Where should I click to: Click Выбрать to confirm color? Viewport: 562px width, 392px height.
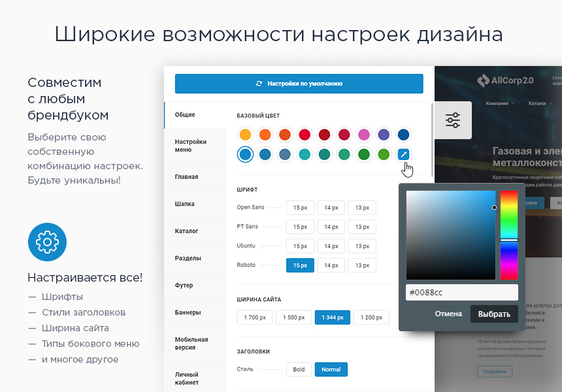494,314
